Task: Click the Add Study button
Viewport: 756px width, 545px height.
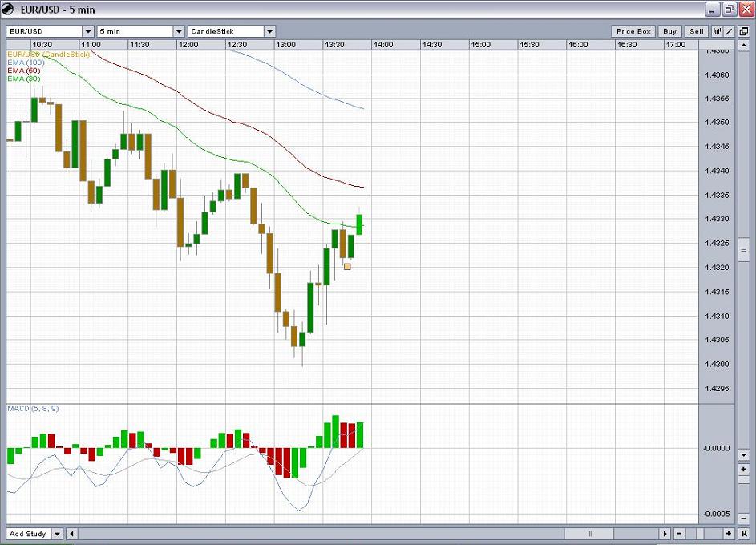Action: (x=27, y=533)
